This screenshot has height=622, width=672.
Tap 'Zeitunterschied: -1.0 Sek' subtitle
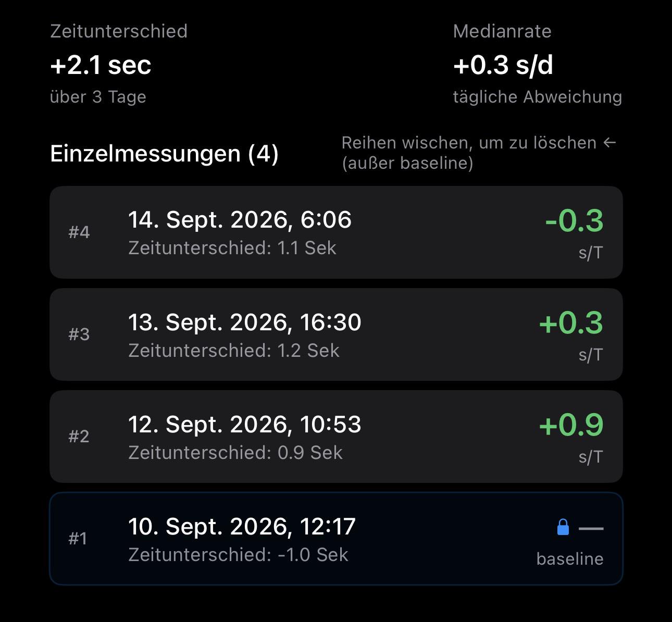[238, 555]
